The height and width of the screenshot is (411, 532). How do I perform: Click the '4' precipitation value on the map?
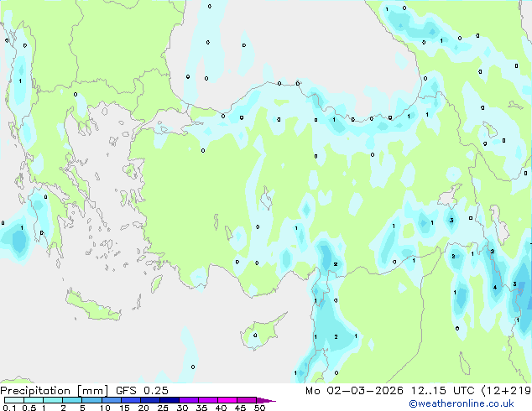coord(495,287)
